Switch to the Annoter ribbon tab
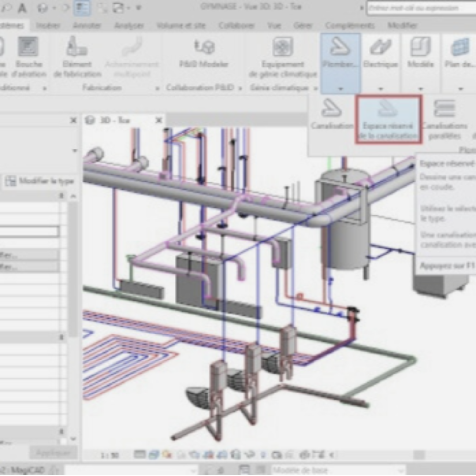This screenshot has height=476, width=476. [x=87, y=25]
